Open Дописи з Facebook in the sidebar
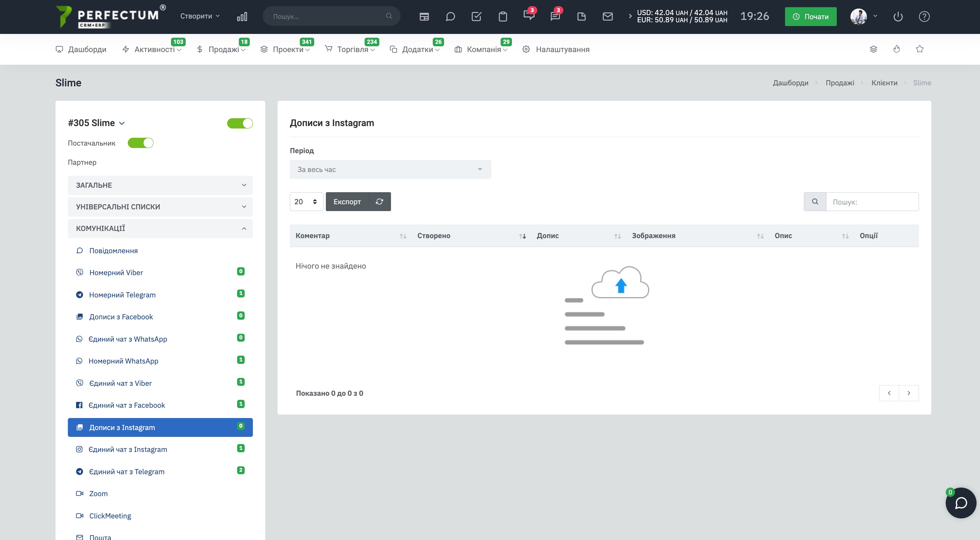The height and width of the screenshot is (540, 980). point(160,317)
